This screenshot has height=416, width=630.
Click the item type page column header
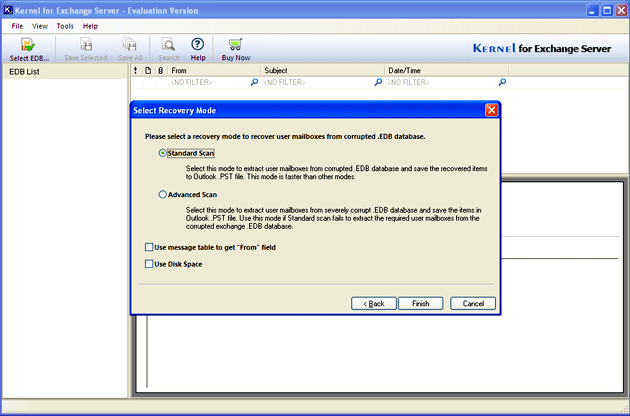pos(148,70)
